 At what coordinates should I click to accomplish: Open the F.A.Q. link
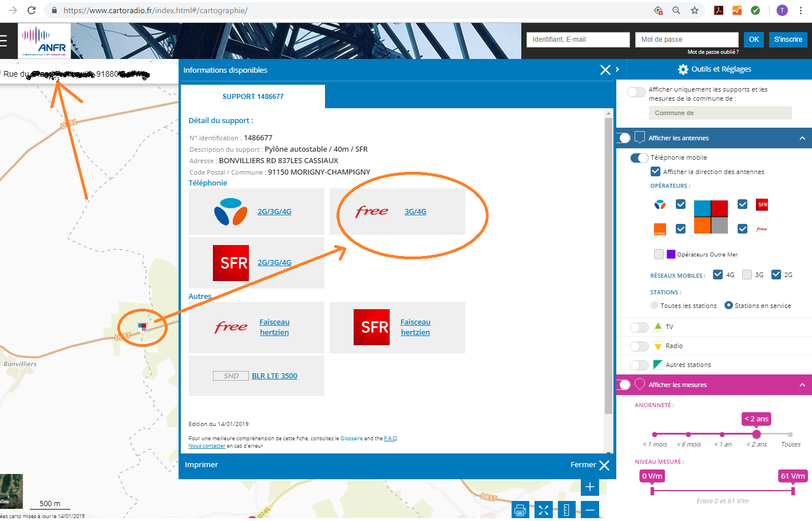(390, 439)
